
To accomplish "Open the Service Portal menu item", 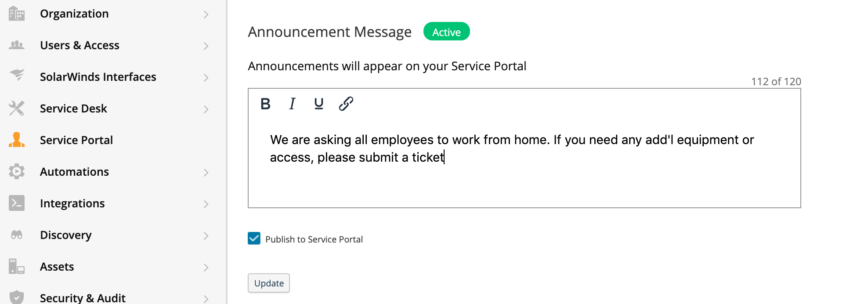I will point(76,140).
